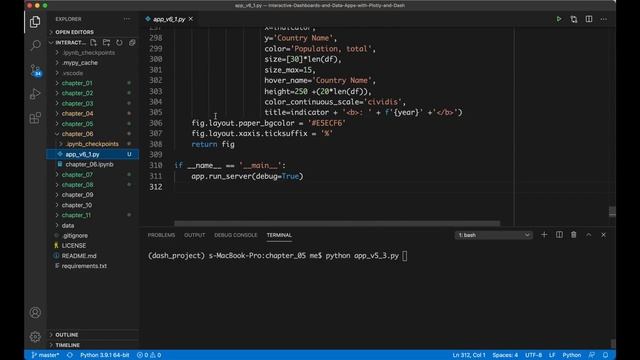Select the app_v6_1.py editor tab
640x360 pixels.
point(169,19)
